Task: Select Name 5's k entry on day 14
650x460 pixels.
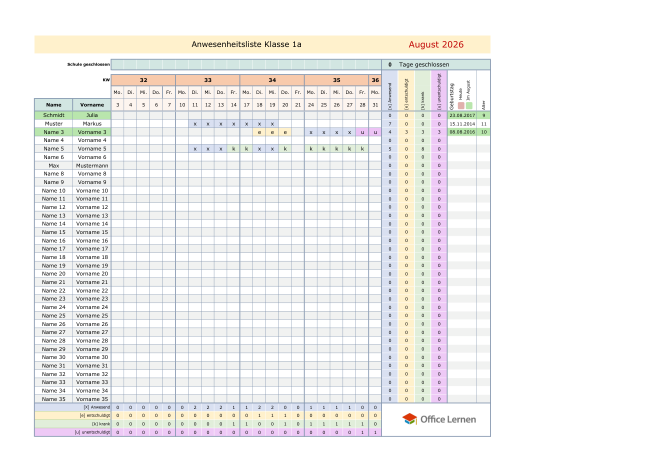Action: pos(233,148)
